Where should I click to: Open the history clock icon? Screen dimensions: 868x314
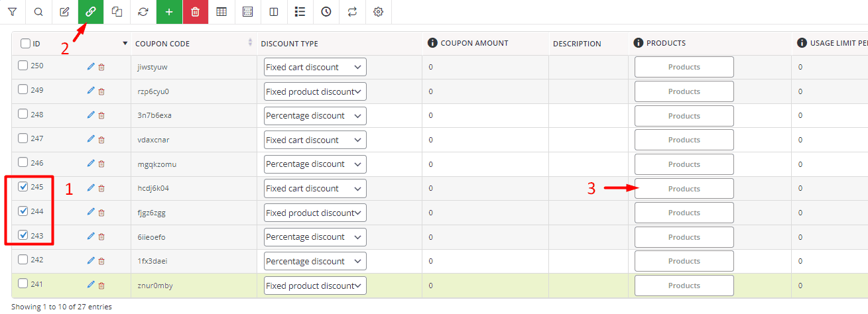point(326,12)
